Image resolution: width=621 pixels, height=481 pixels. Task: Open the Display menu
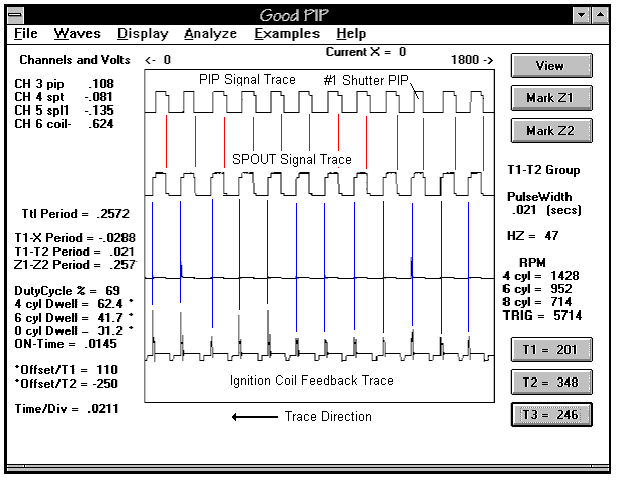tap(143, 34)
